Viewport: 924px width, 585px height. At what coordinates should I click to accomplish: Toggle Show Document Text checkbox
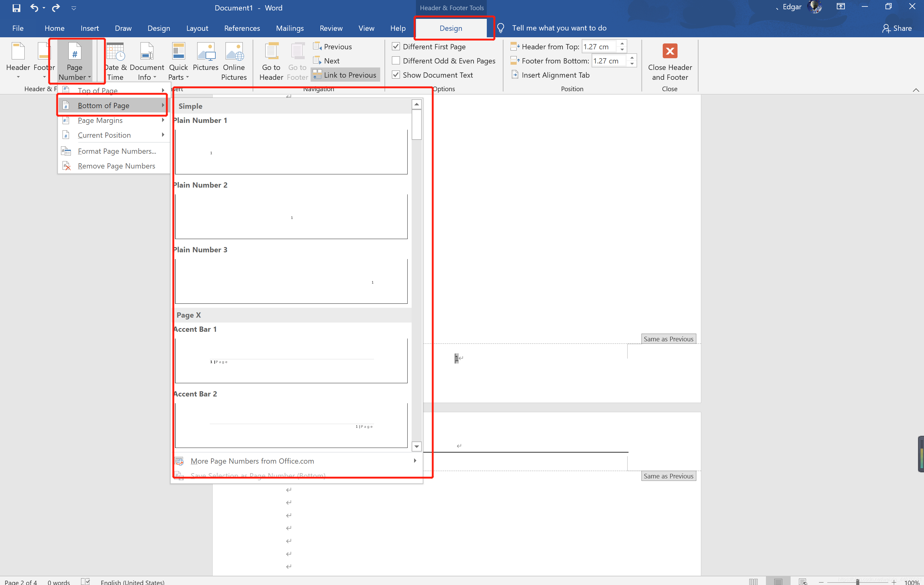click(x=396, y=75)
